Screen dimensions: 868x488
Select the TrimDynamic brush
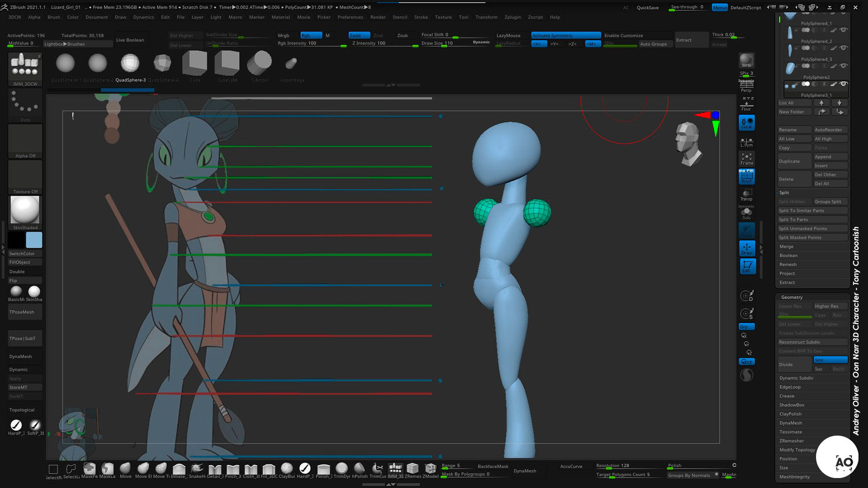[x=342, y=470]
